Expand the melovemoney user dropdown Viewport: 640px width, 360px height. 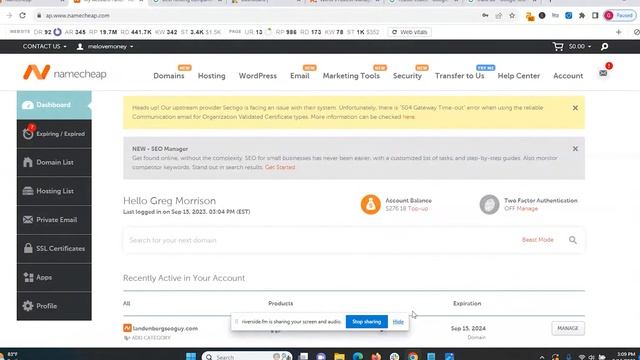pyautogui.click(x=105, y=47)
